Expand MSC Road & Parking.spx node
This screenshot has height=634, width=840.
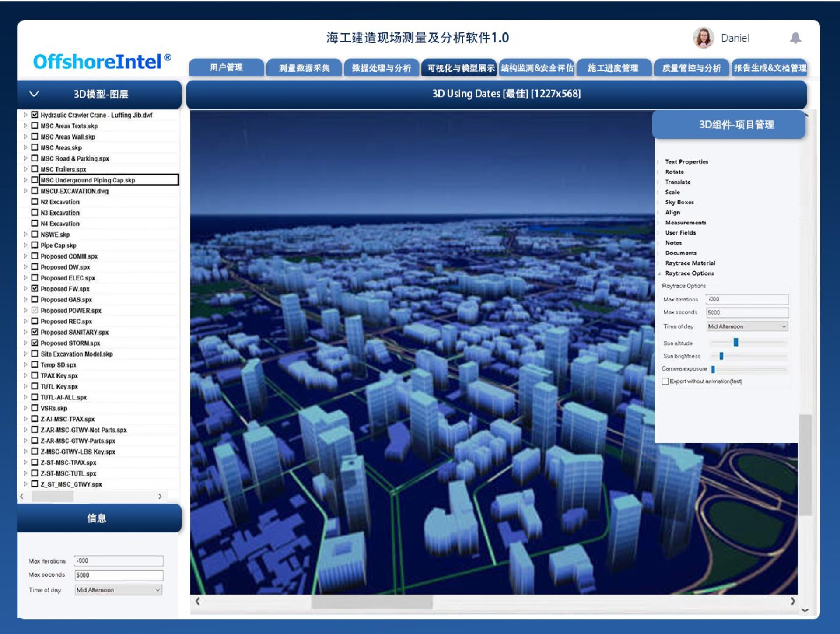(x=25, y=158)
